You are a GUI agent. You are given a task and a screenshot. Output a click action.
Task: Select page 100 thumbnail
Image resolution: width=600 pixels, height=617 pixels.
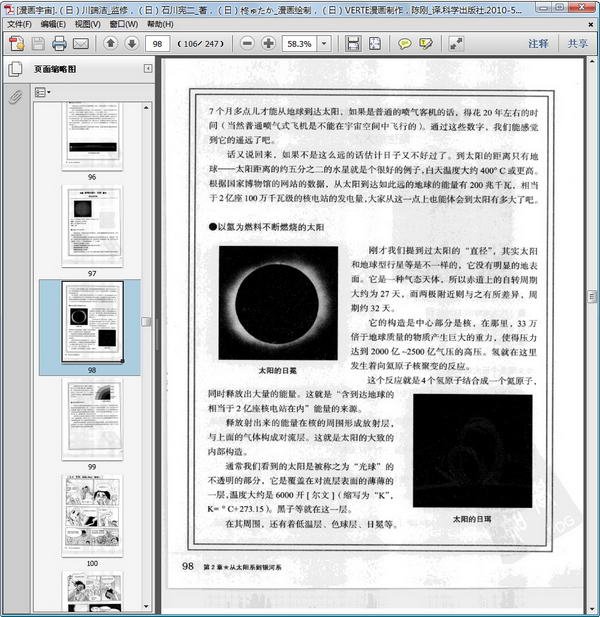pyautogui.click(x=92, y=515)
